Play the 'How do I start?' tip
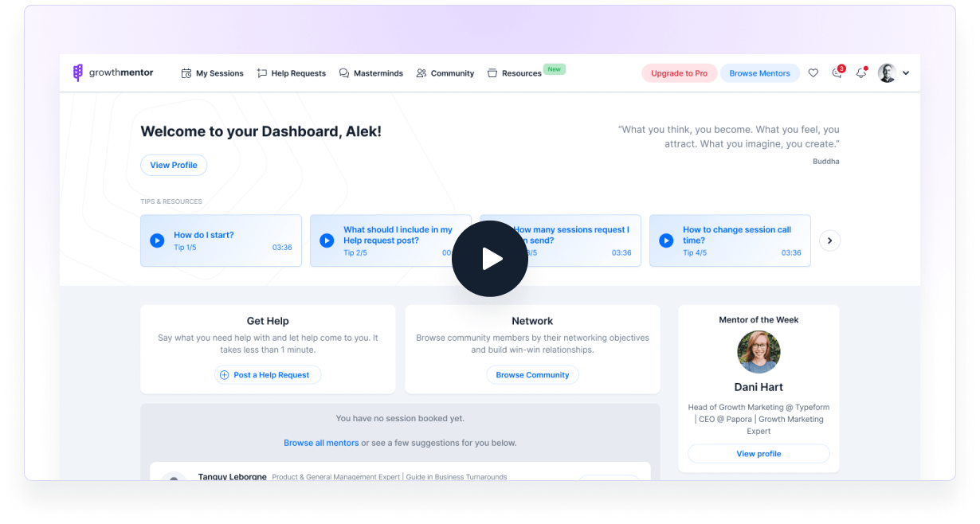Image resolution: width=980 pixels, height=524 pixels. click(157, 240)
